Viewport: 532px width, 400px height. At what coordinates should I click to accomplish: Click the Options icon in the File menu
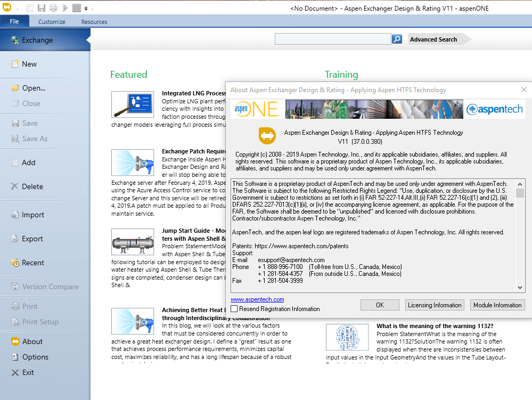15,357
